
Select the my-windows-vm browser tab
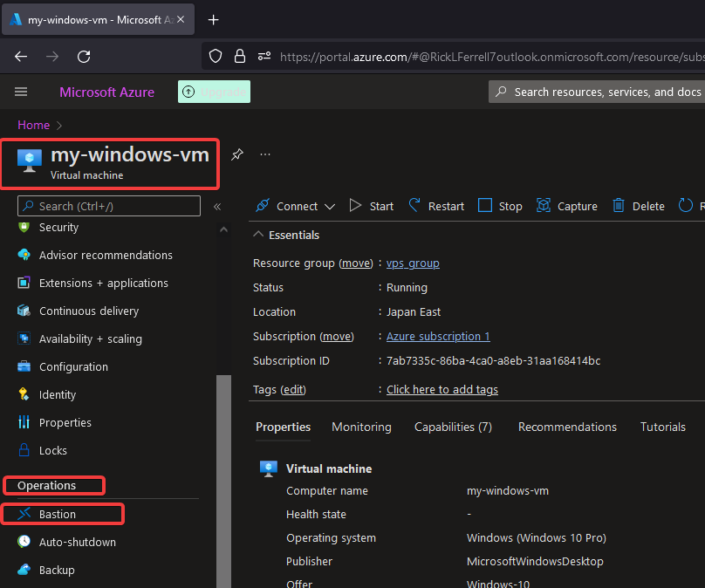click(x=98, y=19)
